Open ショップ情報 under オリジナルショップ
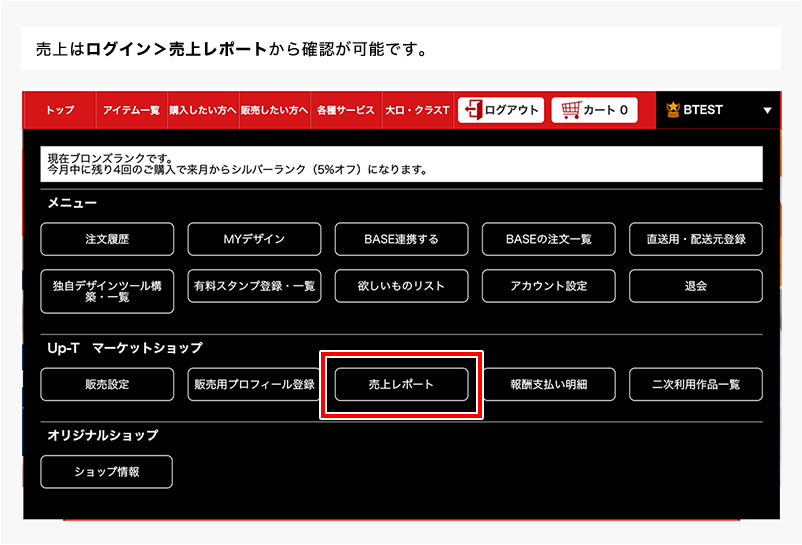The width and height of the screenshot is (802, 545). (x=107, y=472)
